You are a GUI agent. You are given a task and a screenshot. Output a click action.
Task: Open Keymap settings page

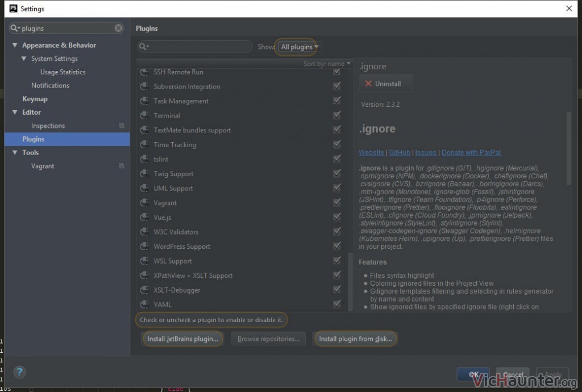click(35, 99)
